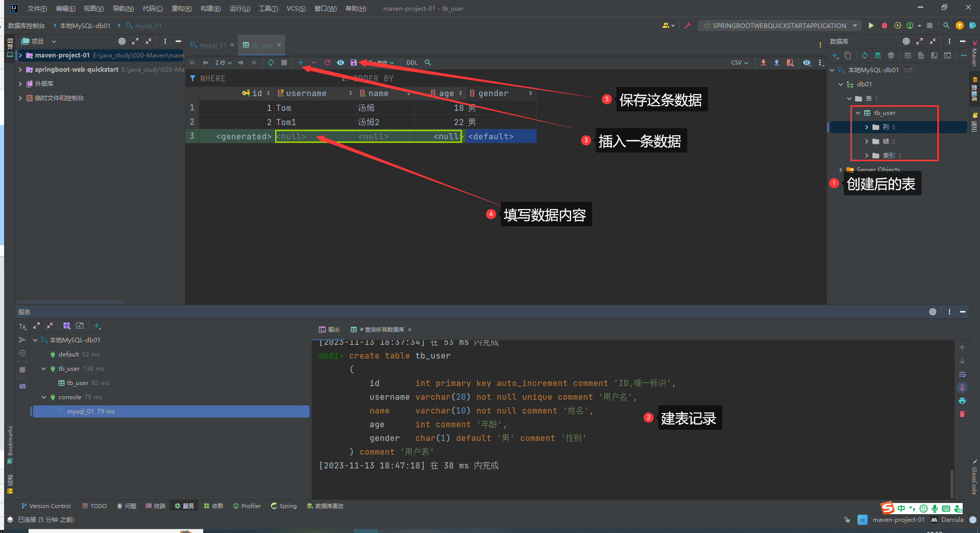Open the 导航(N) menu
The image size is (980, 533).
tap(123, 8)
